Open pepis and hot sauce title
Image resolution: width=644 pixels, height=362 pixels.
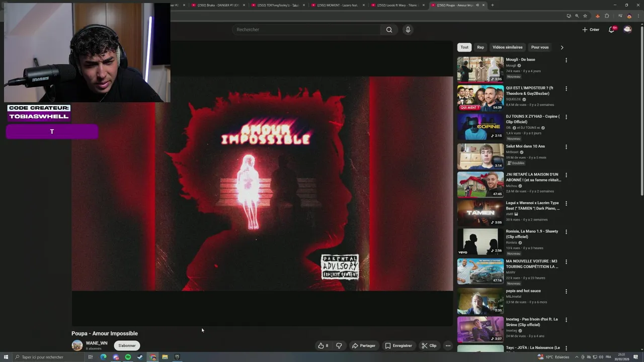(x=523, y=291)
